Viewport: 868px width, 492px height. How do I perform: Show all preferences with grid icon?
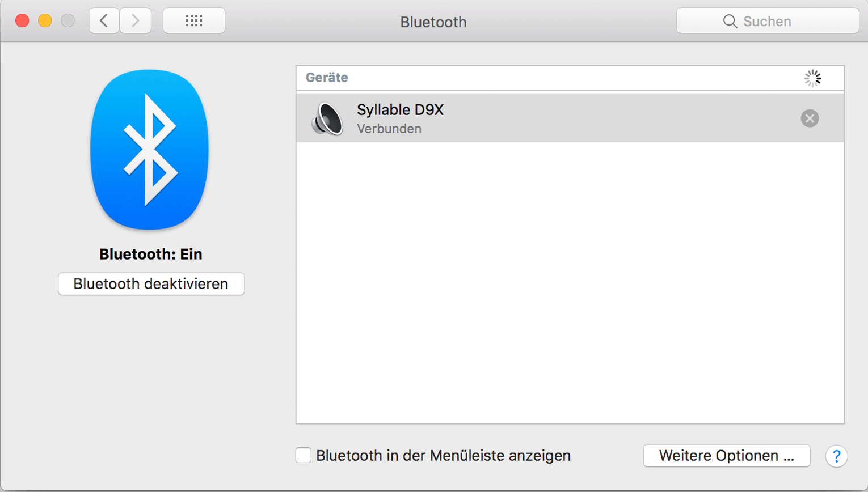click(194, 21)
